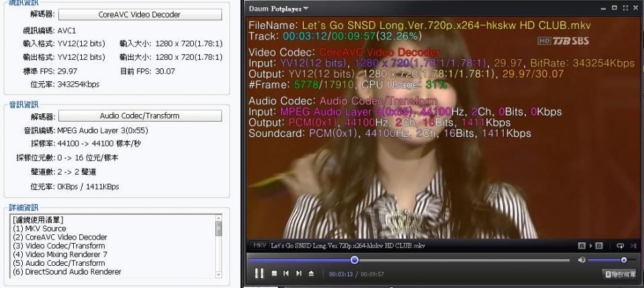Skip to the previous track

tap(286, 273)
